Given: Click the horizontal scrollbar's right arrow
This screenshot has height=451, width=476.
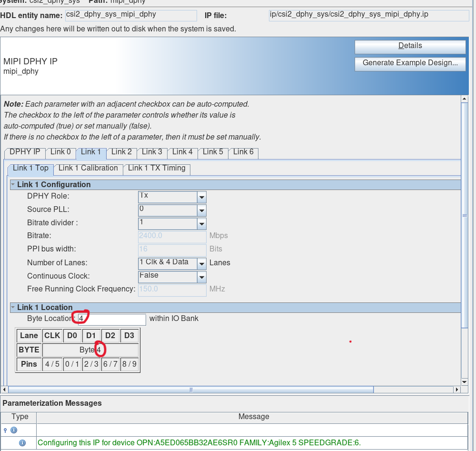Looking at the screenshot, I should coord(457,389).
